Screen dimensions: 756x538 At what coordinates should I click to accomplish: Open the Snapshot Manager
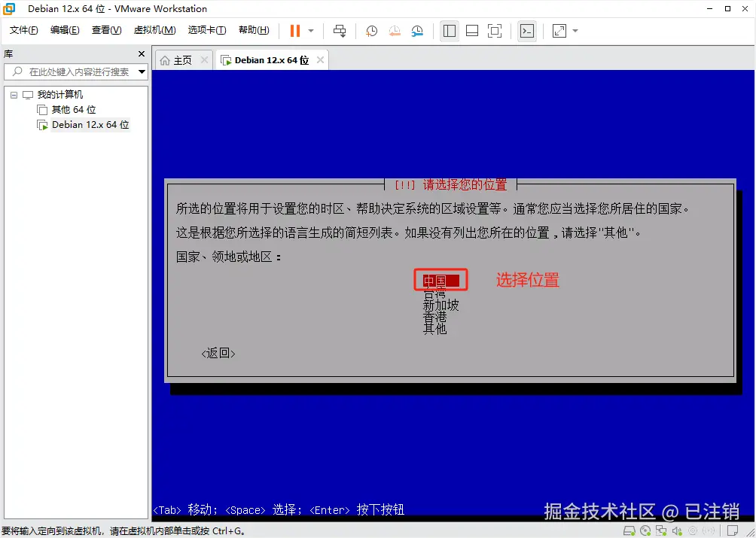[418, 31]
